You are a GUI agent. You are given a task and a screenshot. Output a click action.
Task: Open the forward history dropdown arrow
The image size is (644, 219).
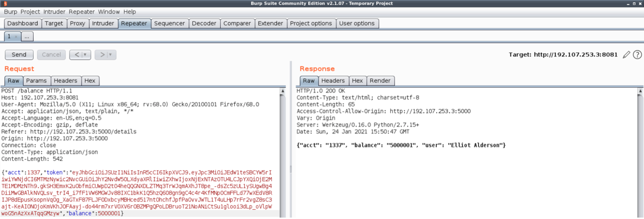click(x=111, y=55)
